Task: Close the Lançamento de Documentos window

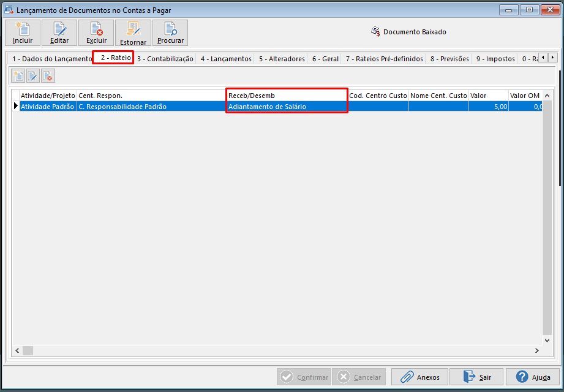Action: tap(551, 10)
